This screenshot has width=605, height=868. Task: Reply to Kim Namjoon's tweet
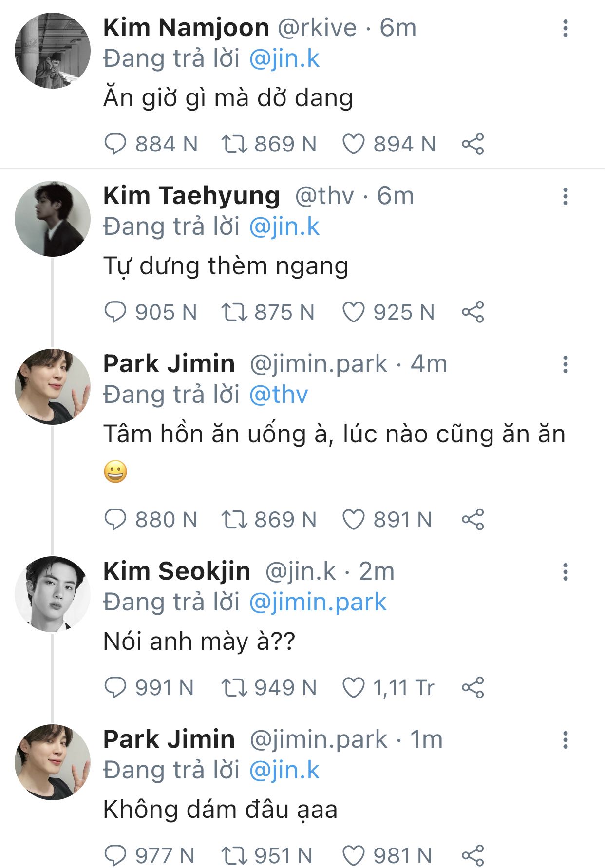point(115,144)
